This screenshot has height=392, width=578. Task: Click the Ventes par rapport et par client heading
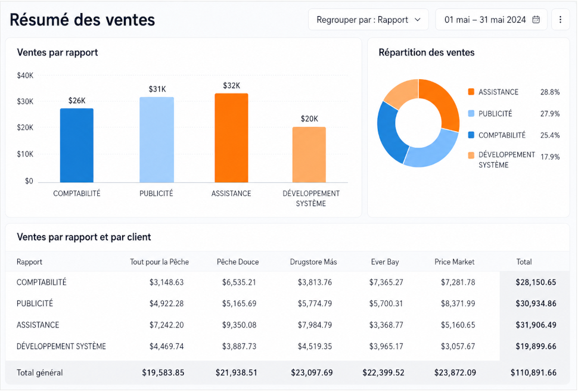[84, 237]
